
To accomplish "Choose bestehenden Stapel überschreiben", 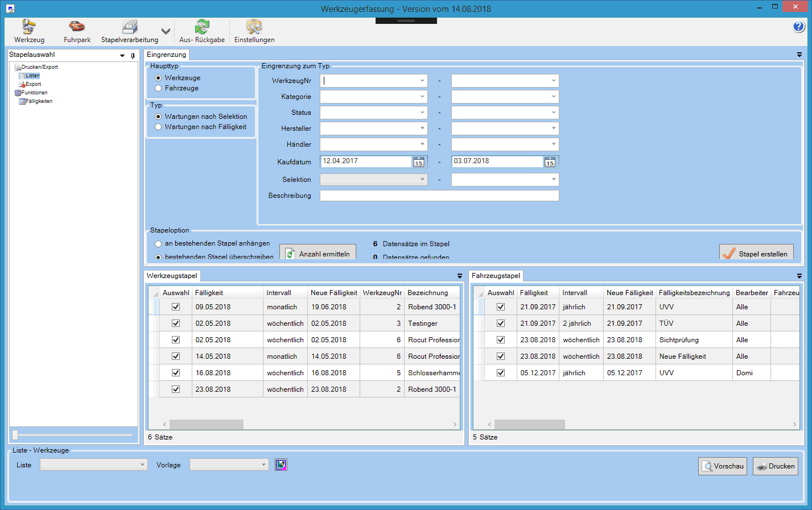I will click(158, 257).
